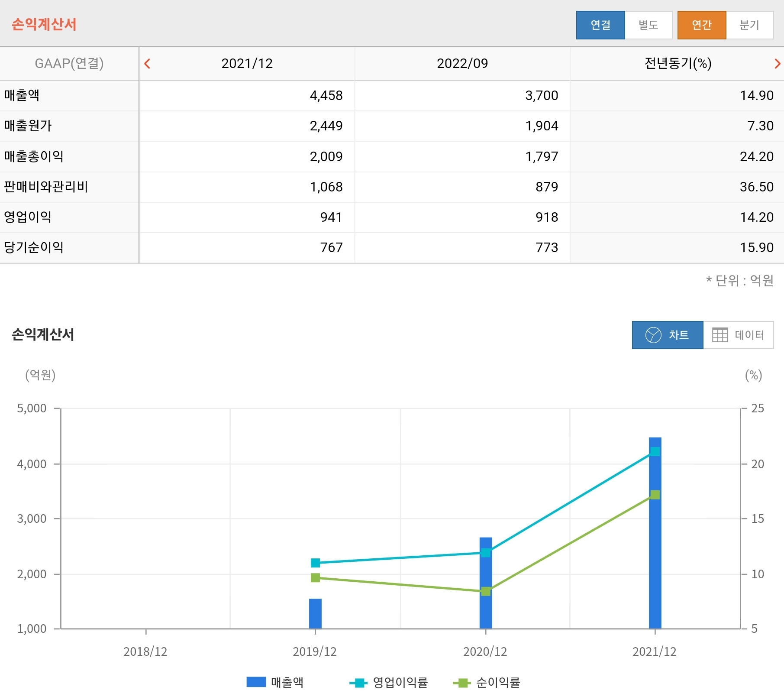Viewport: 784px width, 700px height.
Task: Click the 2021/12 column header
Action: click(247, 64)
